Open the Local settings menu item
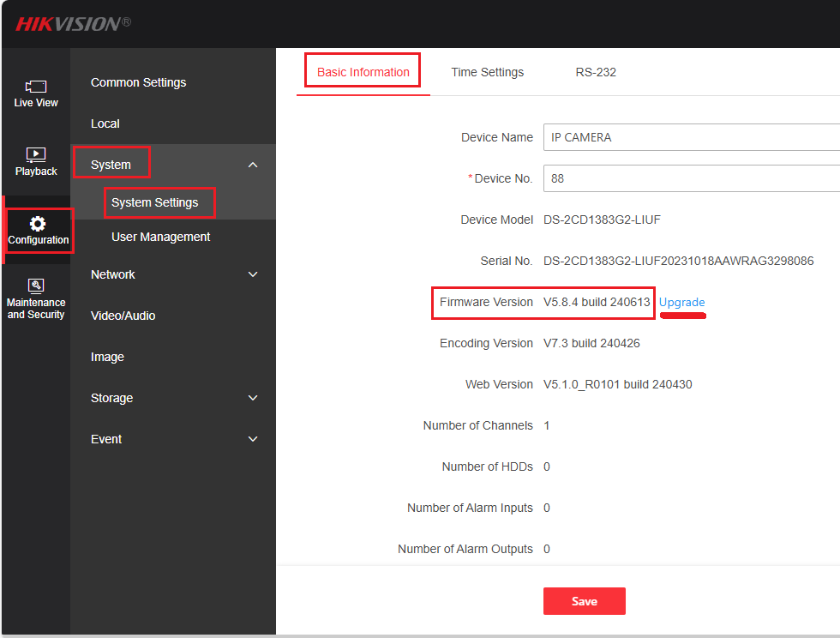This screenshot has width=840, height=638. (x=105, y=123)
